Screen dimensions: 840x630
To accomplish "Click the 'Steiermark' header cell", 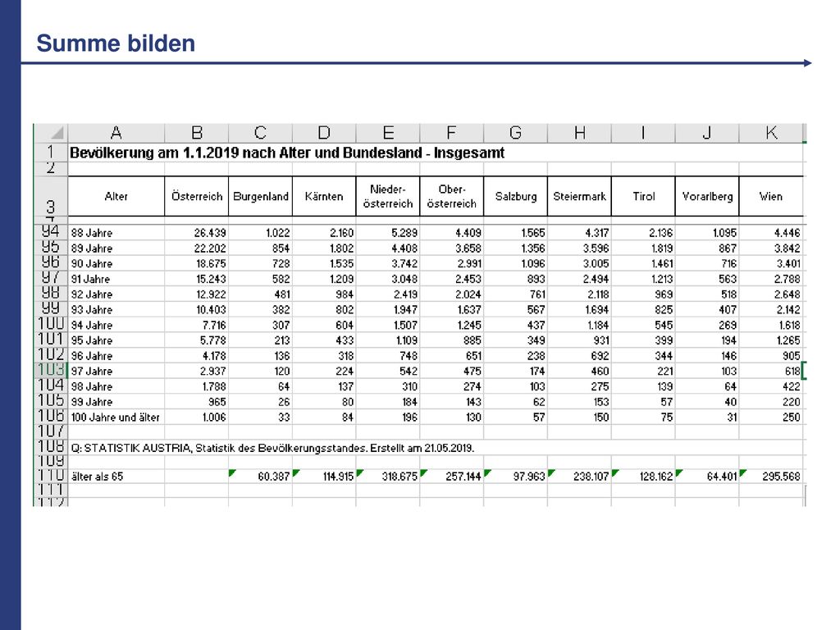I will (579, 196).
